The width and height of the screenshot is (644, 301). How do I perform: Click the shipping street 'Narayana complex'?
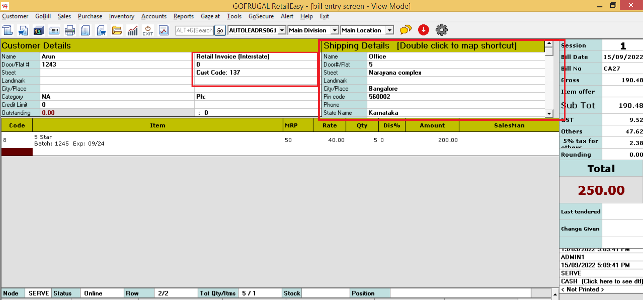click(395, 72)
